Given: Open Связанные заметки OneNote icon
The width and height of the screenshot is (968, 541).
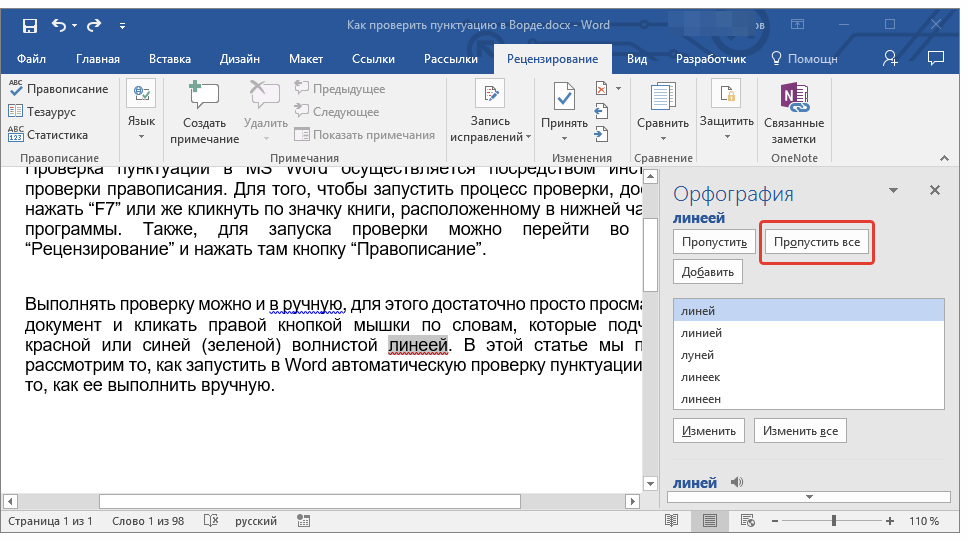Looking at the screenshot, I should tap(793, 97).
